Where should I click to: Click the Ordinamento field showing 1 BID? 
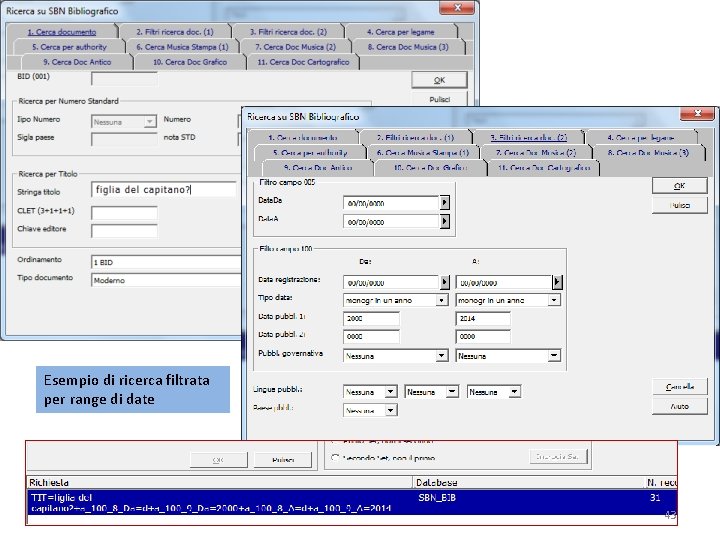[x=166, y=262]
